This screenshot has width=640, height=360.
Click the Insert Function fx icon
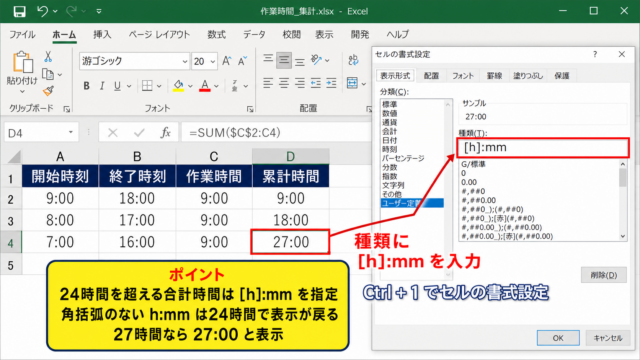165,133
